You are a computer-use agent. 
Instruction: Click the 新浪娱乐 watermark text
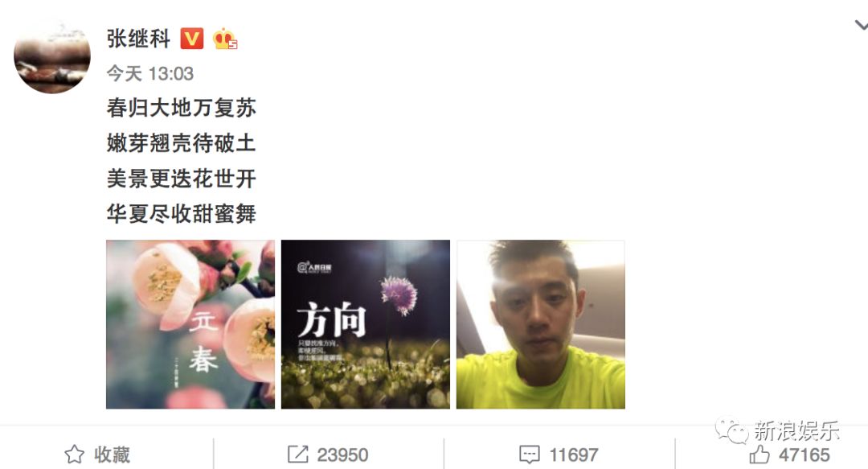tap(796, 430)
